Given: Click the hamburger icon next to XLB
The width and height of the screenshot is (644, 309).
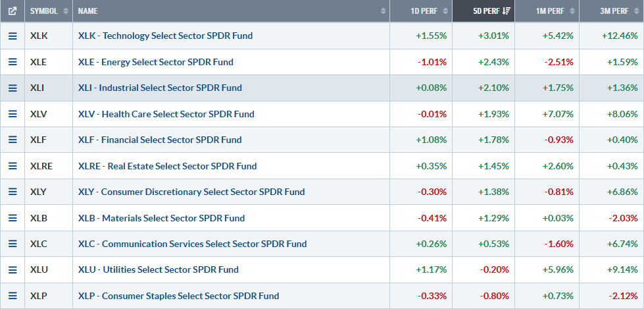Looking at the screenshot, I should pyautogui.click(x=12, y=218).
